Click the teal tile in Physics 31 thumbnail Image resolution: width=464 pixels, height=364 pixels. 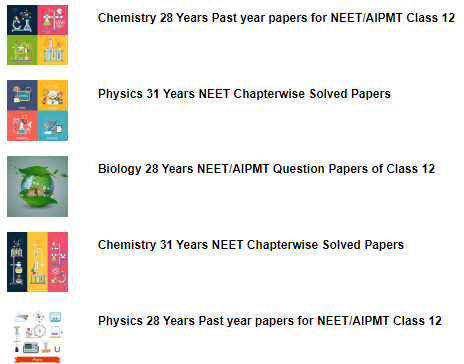[x=53, y=126]
